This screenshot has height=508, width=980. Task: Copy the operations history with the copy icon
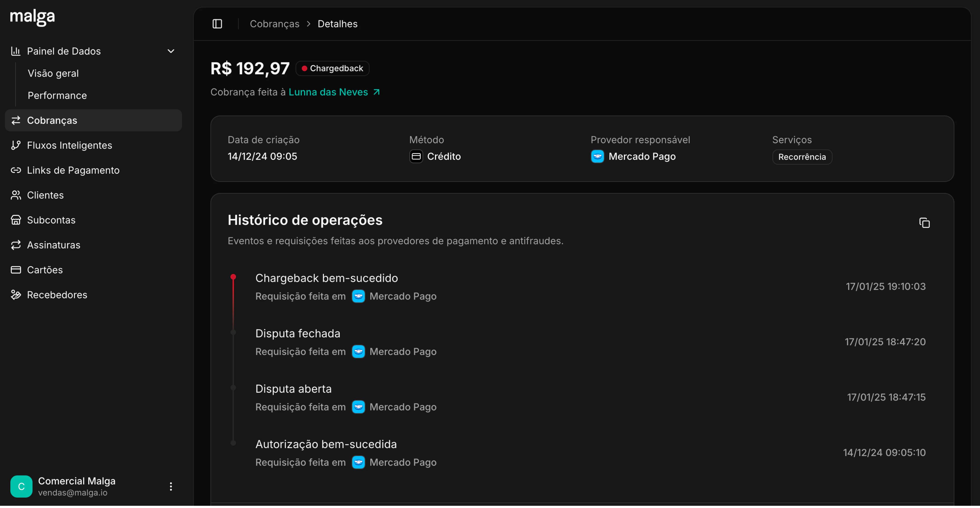[924, 223]
